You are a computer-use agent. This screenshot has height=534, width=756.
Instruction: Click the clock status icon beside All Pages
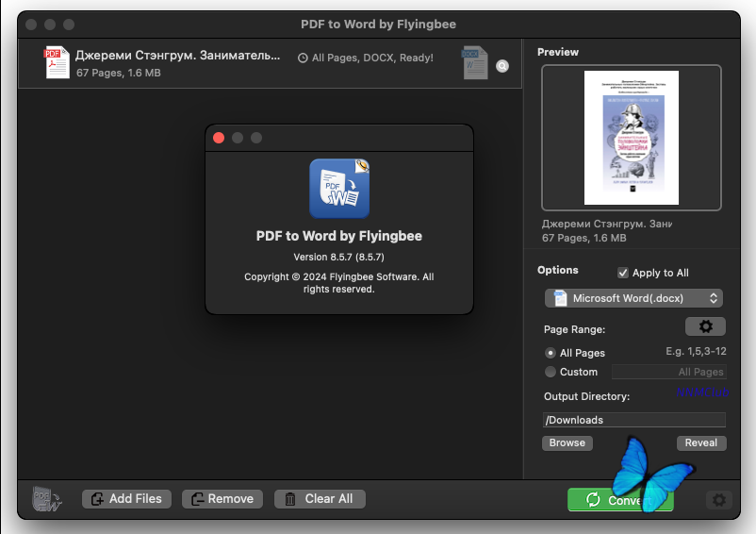pyautogui.click(x=303, y=58)
